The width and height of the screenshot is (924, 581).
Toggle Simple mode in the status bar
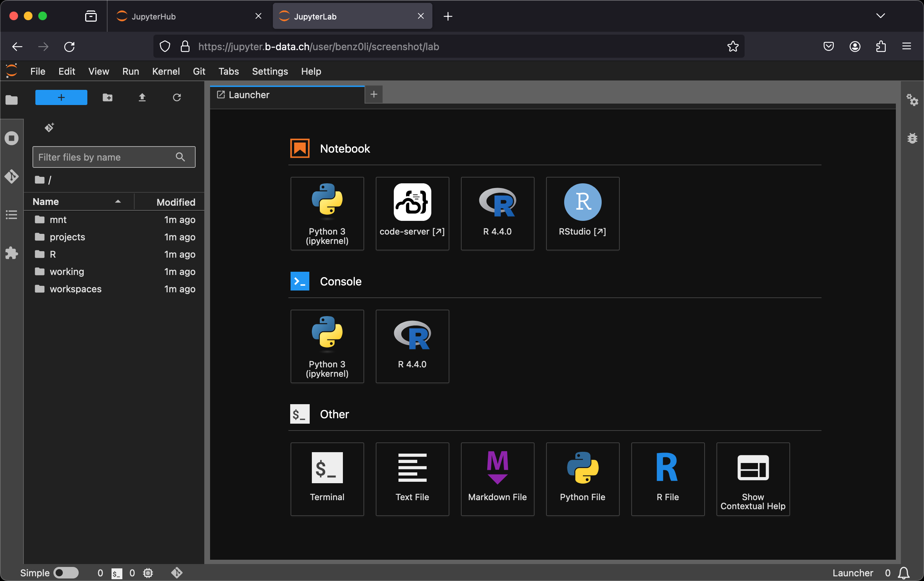pos(66,573)
